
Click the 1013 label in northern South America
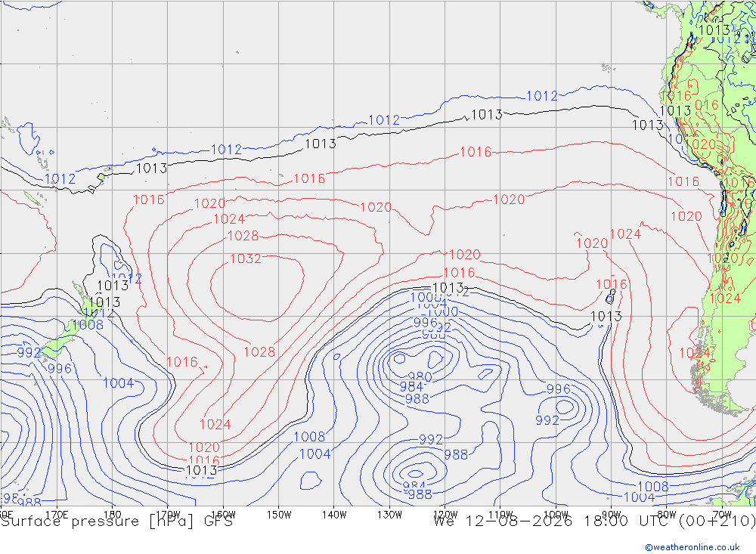(x=714, y=30)
